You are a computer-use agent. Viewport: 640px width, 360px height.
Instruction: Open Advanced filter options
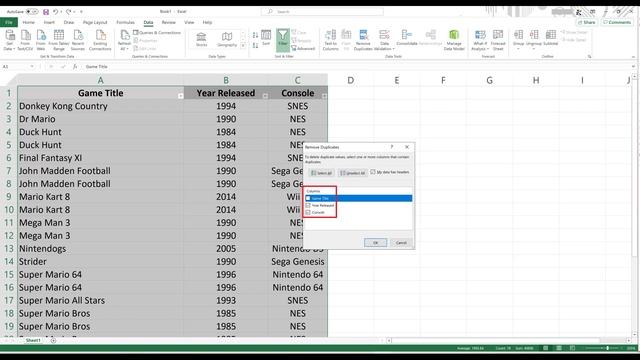(x=303, y=48)
